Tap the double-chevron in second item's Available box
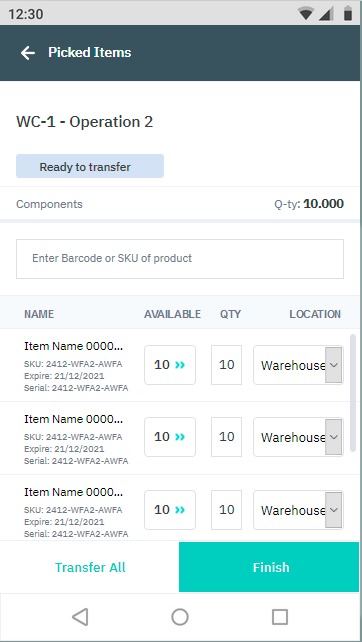This screenshot has height=642, width=362. (180, 437)
